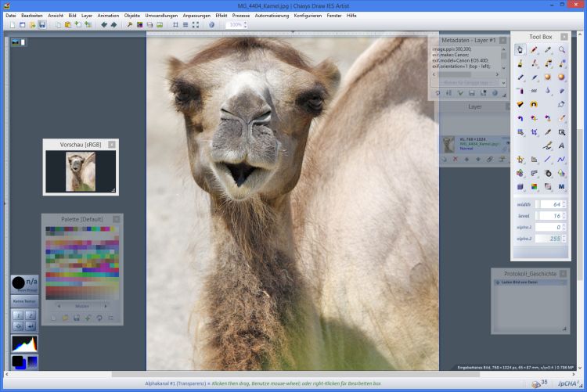587x392 pixels.
Task: Open the histogram display in the left panel
Action: (24, 343)
